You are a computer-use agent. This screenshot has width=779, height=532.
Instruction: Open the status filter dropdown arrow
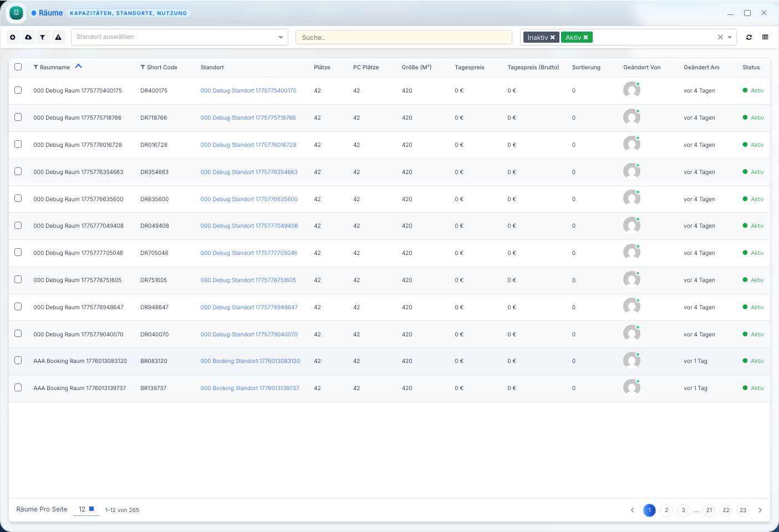(x=730, y=37)
